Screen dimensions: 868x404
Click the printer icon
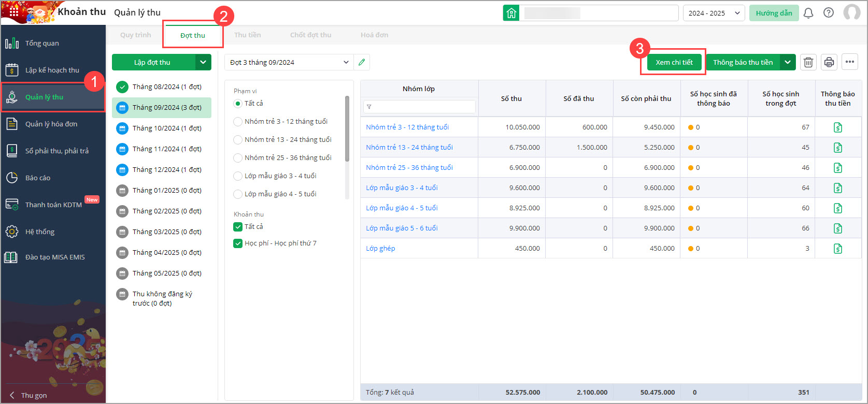point(829,63)
